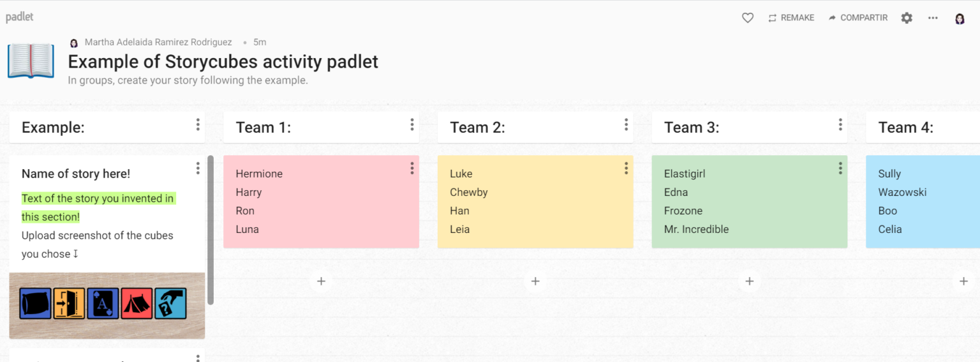Click the open book padlet icon
The width and height of the screenshot is (980, 362).
[31, 61]
